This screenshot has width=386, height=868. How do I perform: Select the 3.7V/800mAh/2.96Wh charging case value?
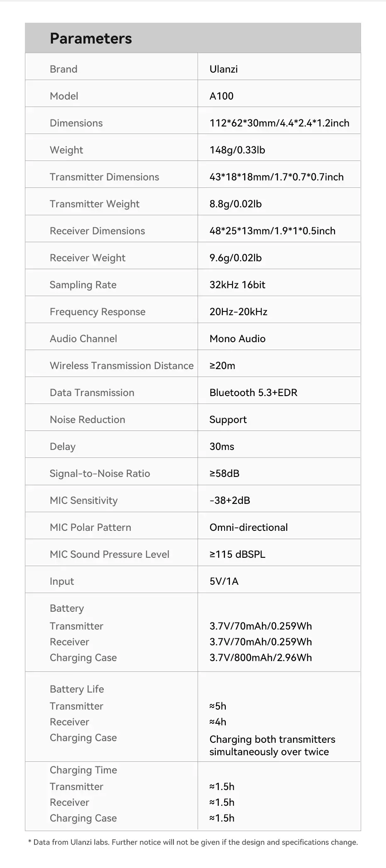(x=260, y=658)
